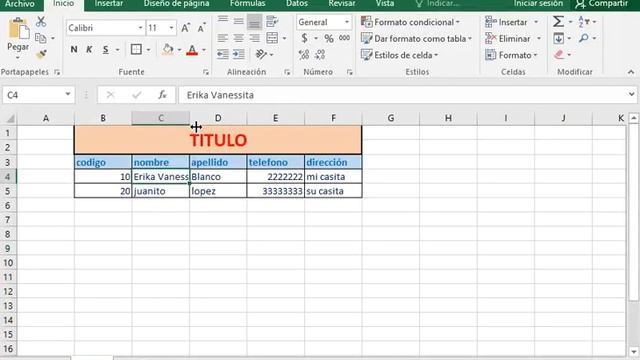Click the merge and center icon
The width and height of the screenshot is (640, 360).
pos(272,38)
